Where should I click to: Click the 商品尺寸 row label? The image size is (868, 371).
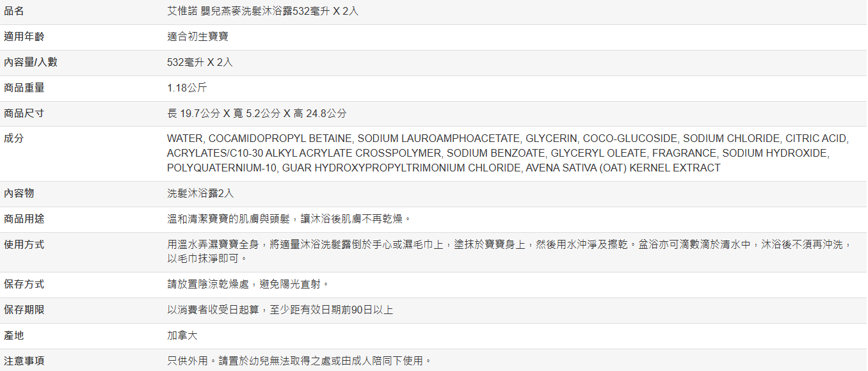[x=24, y=113]
